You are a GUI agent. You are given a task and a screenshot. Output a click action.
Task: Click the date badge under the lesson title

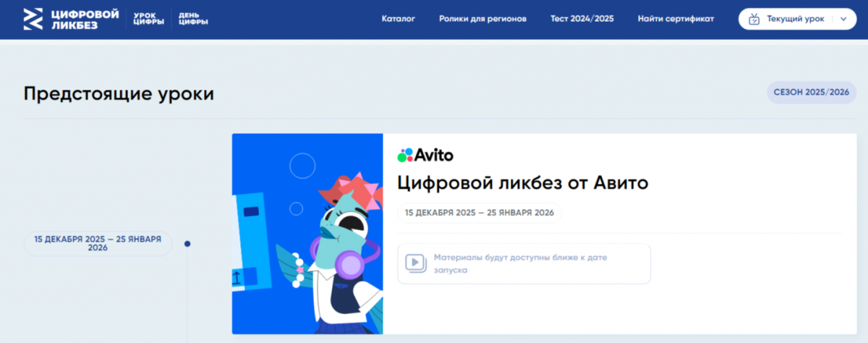479,213
